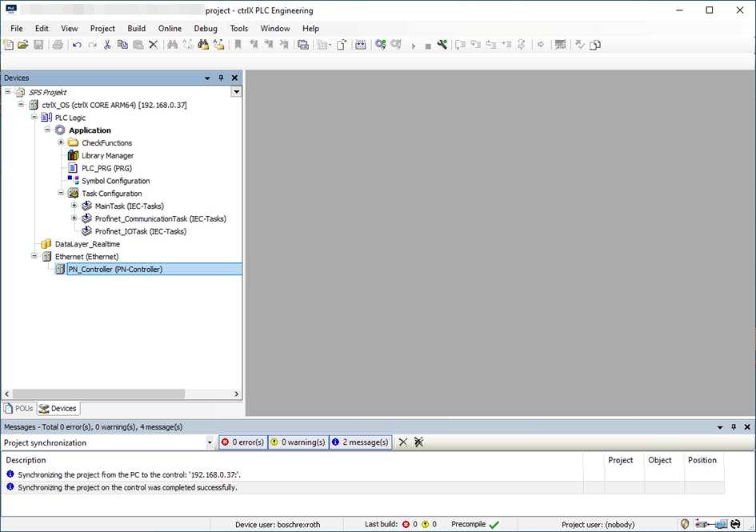Click the Undo arrow in toolbar

77,45
